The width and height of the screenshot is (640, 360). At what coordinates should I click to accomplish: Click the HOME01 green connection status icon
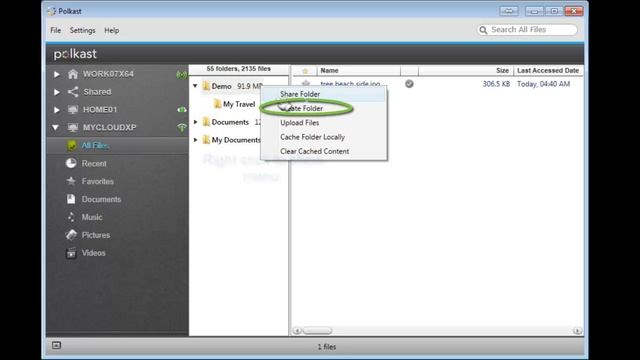click(x=182, y=109)
